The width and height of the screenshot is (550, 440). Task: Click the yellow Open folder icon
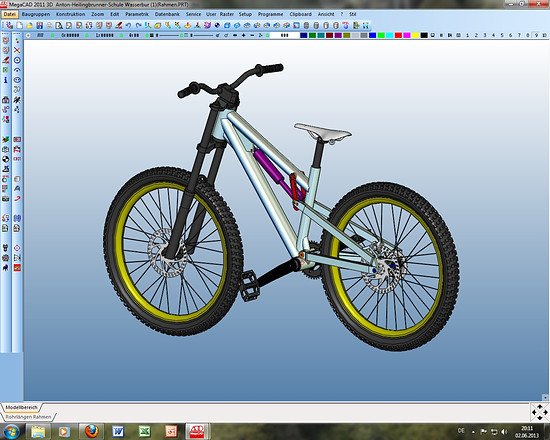(29, 25)
